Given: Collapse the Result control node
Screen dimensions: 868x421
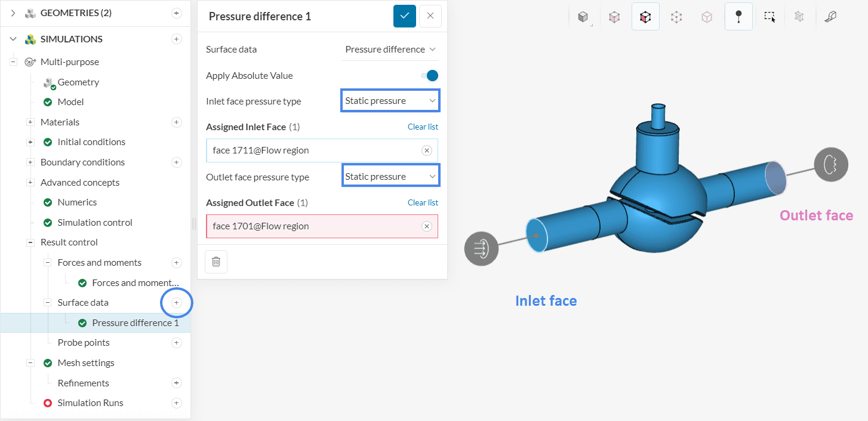Looking at the screenshot, I should pyautogui.click(x=30, y=242).
